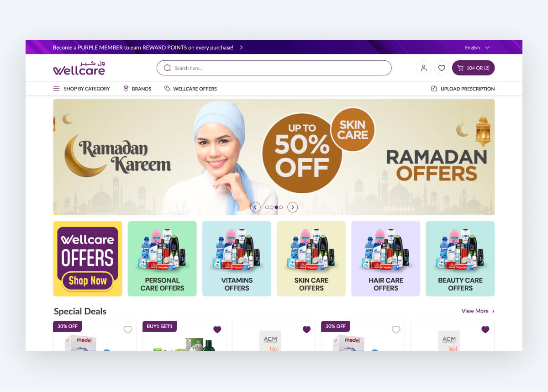Image resolution: width=548 pixels, height=392 pixels.
Task: Toggle favorite heart on first 30% OFF product
Action: [128, 329]
